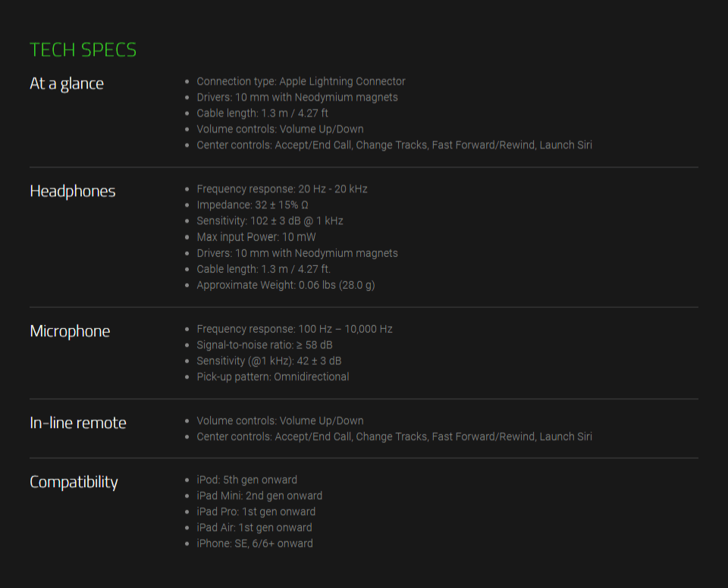Select the In-line remote heading
The height and width of the screenshot is (588, 728).
[x=78, y=423]
